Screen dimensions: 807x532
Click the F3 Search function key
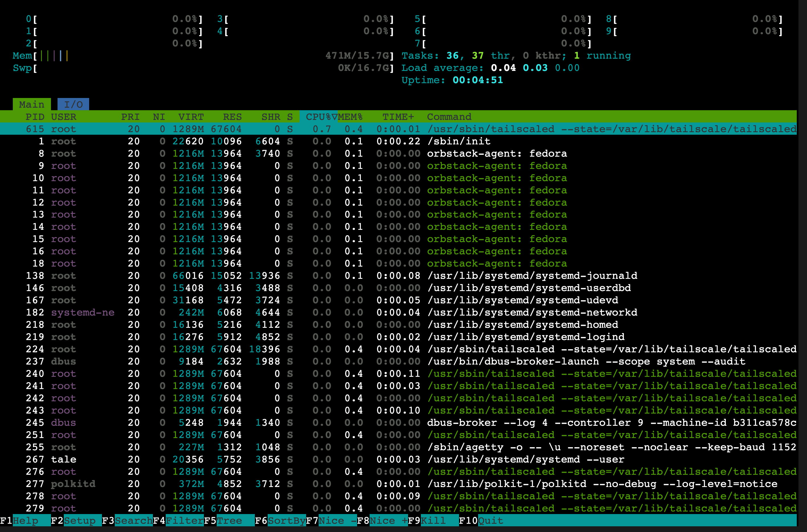[133, 520]
